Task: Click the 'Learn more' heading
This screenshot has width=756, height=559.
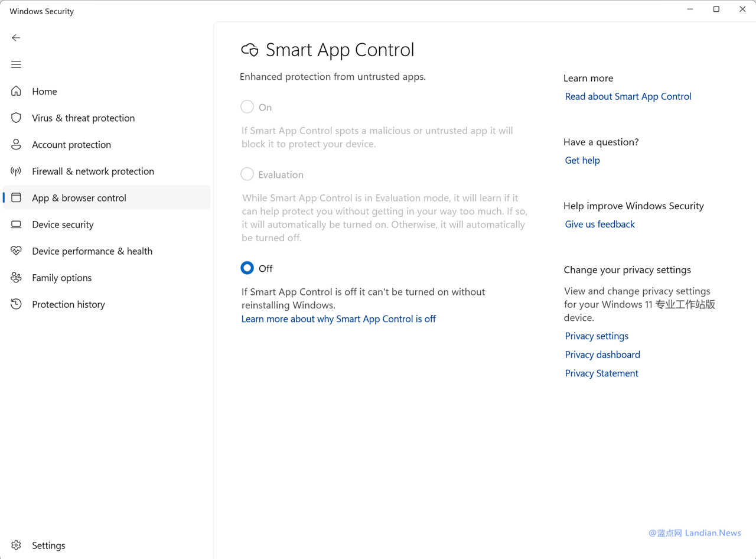Action: pyautogui.click(x=588, y=78)
